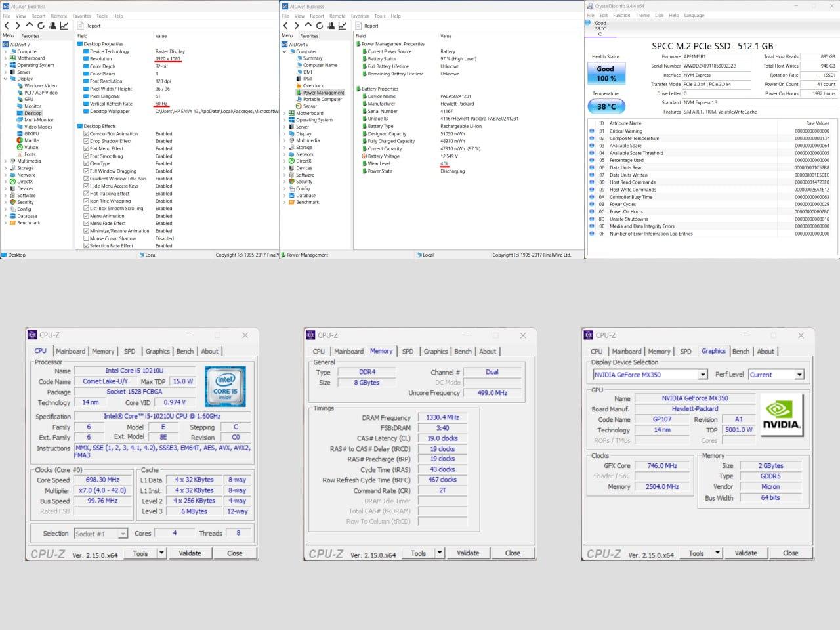The height and width of the screenshot is (630, 840).
Task: Click the 1920 x 1080 resolution value
Action: pyautogui.click(x=168, y=58)
